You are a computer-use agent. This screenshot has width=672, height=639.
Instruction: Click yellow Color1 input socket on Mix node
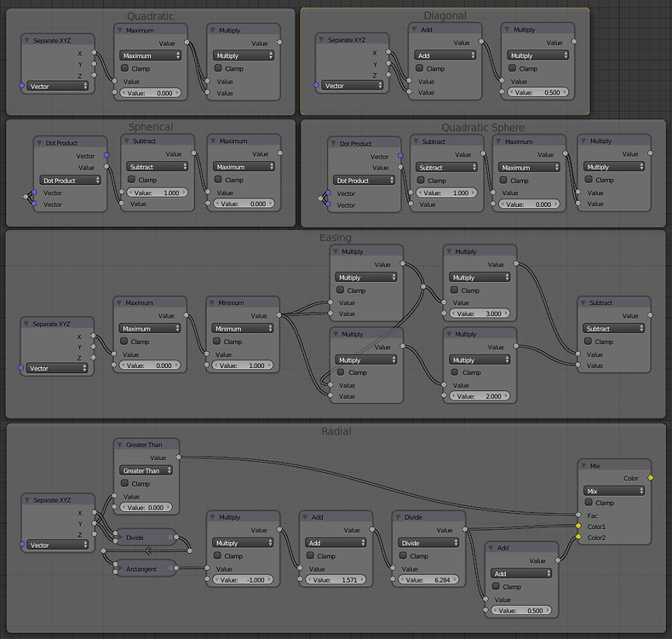click(578, 527)
